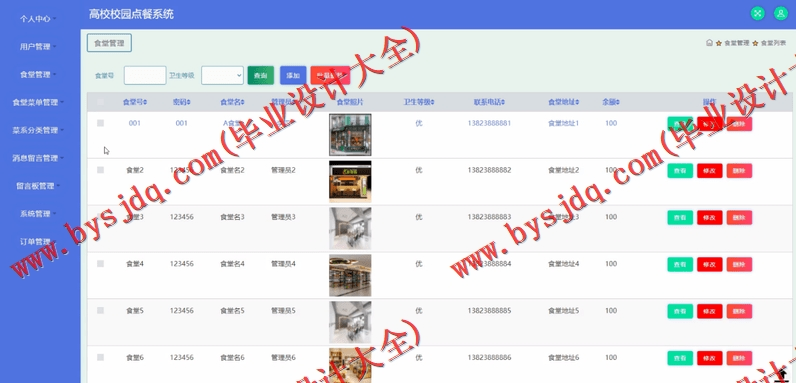Click the 管理员2 cell

pyautogui.click(x=283, y=170)
